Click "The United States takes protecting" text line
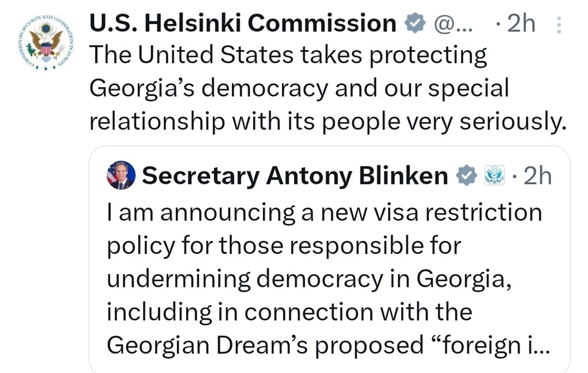 [x=288, y=56]
